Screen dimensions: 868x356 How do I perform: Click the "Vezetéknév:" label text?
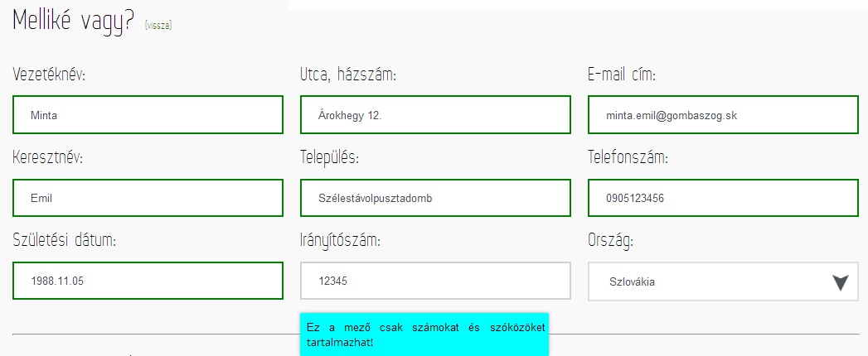tap(50, 75)
